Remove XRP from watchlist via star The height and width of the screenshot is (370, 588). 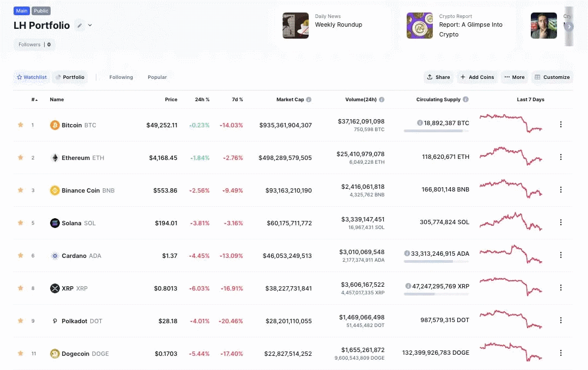(21, 288)
